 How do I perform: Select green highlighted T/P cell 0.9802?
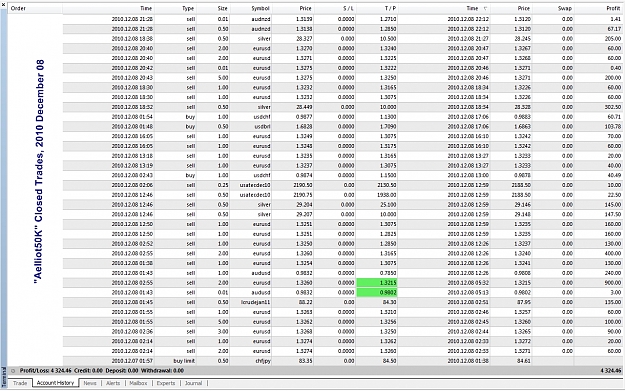(x=377, y=293)
